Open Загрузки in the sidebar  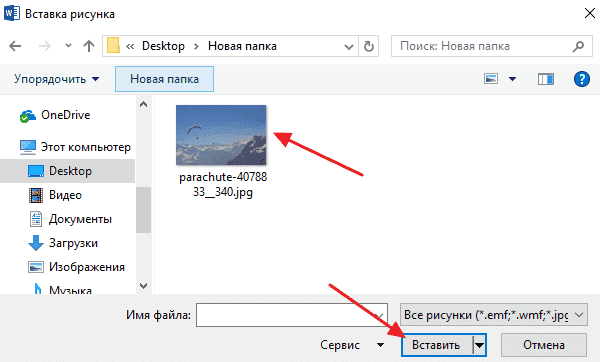tap(73, 243)
